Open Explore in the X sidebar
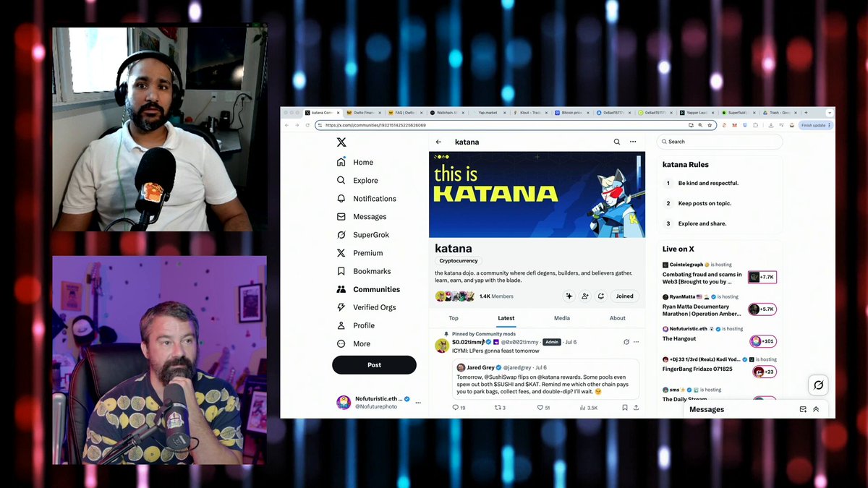 [357, 180]
